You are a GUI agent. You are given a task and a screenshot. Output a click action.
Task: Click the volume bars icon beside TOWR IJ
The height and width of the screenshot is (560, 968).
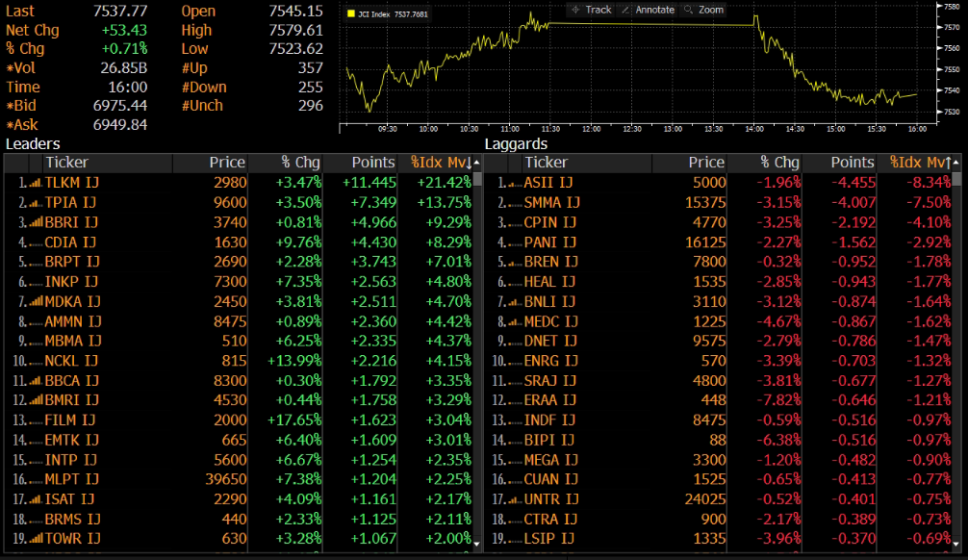pos(36,539)
